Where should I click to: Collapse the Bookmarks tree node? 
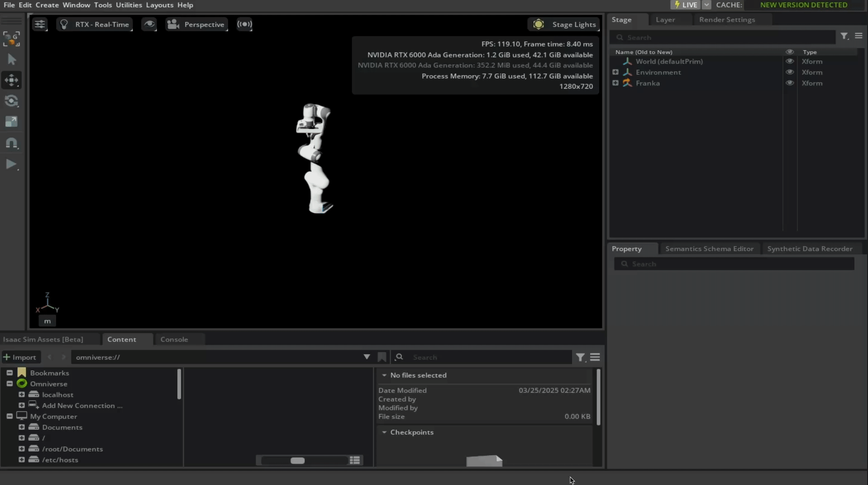click(x=10, y=373)
